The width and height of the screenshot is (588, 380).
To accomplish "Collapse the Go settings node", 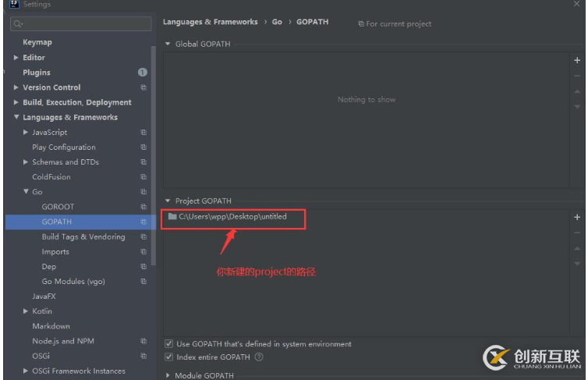I will tap(26, 192).
